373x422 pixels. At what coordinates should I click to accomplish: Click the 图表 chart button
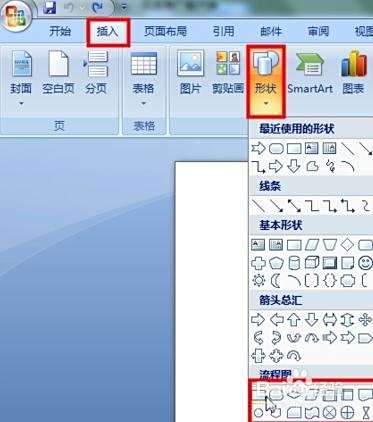[353, 73]
